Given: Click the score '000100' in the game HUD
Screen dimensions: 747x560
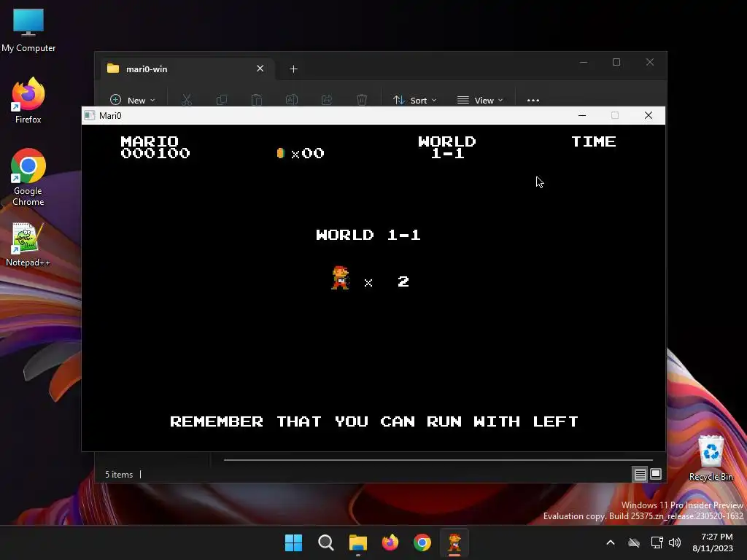Looking at the screenshot, I should (x=155, y=153).
